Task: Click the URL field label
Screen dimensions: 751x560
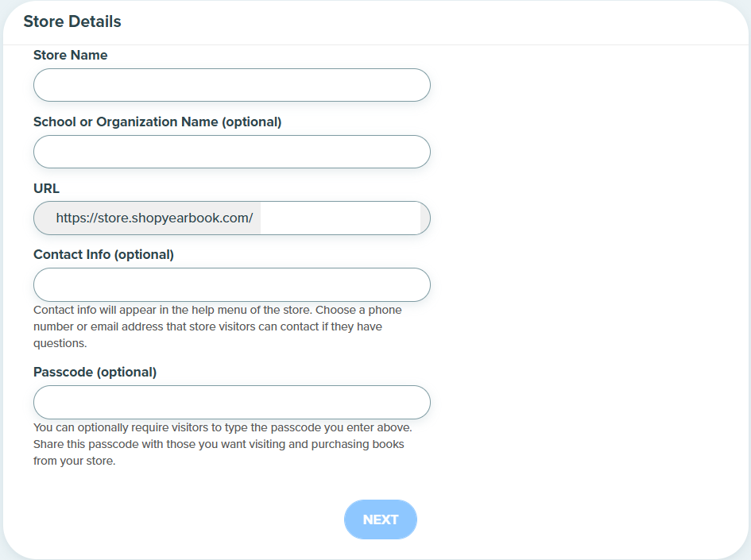Action: 46,188
